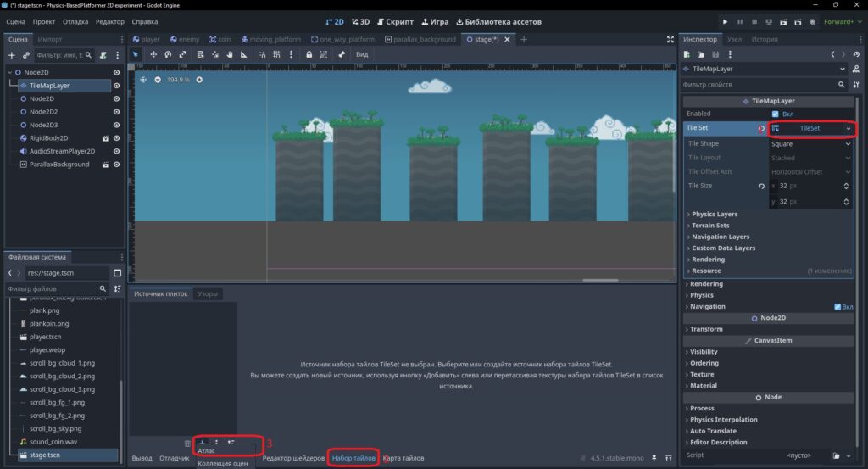868x469 pixels.
Task: Toggle visibility of the RigidBody2D node
Action: pyautogui.click(x=116, y=138)
